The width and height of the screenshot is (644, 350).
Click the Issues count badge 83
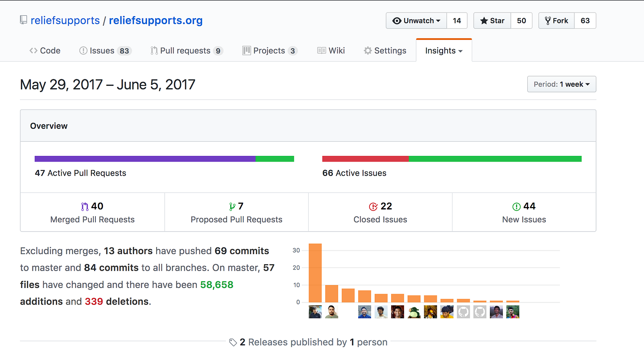tap(124, 51)
